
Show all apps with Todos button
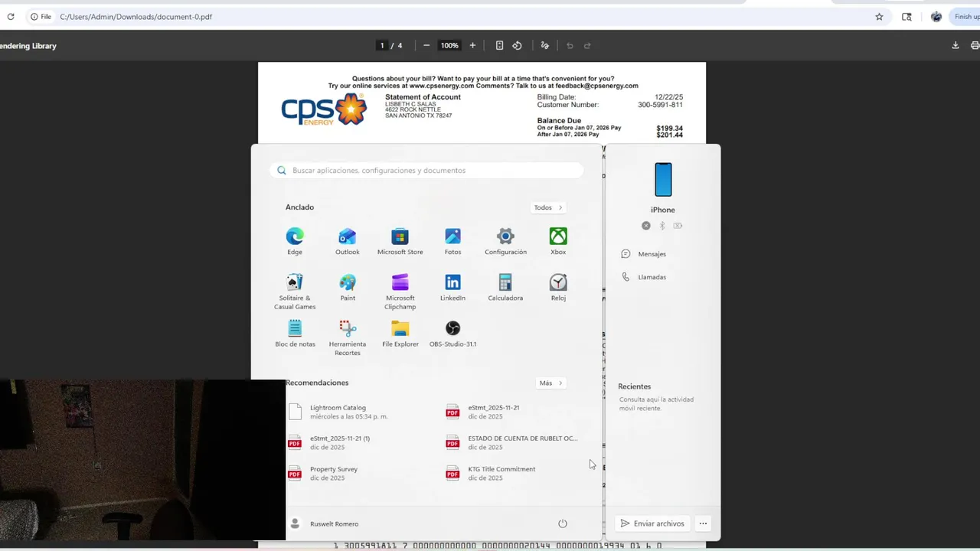[x=548, y=207]
